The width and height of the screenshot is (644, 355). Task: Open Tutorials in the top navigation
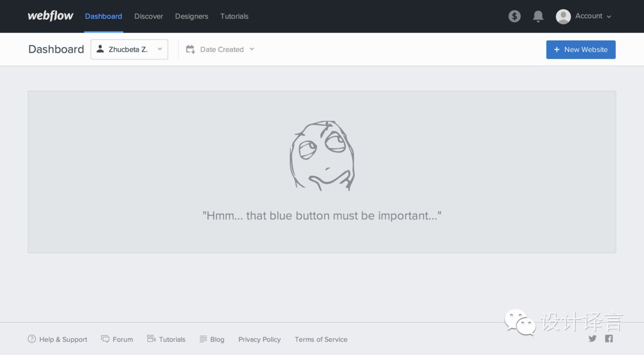click(x=234, y=16)
